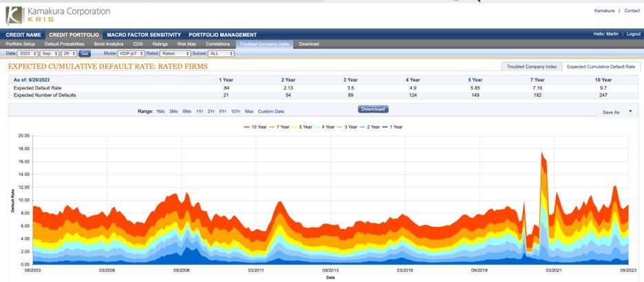Click the Go button
The image size is (644, 282).
click(85, 54)
